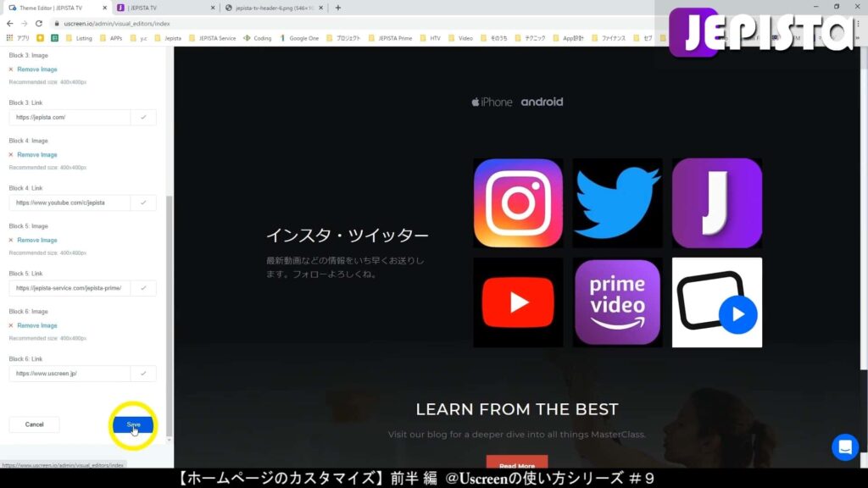Viewport: 868px width, 488px height.
Task: Open the JEPISTA Prime bookmark folder
Action: (390, 38)
